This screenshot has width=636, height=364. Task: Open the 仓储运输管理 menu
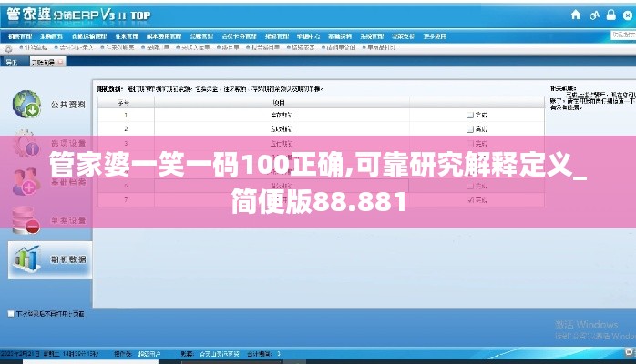[89, 36]
